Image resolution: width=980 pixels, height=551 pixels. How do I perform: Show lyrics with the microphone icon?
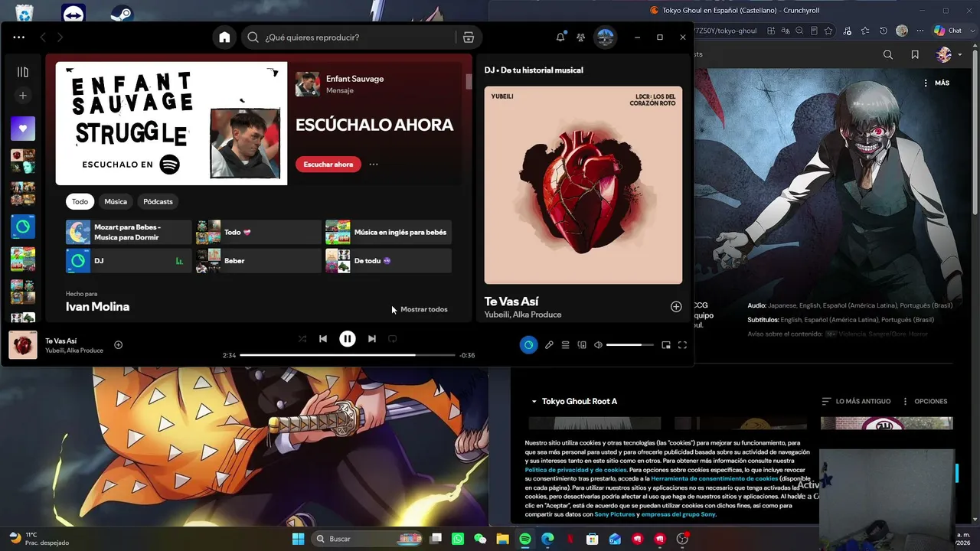[549, 345]
